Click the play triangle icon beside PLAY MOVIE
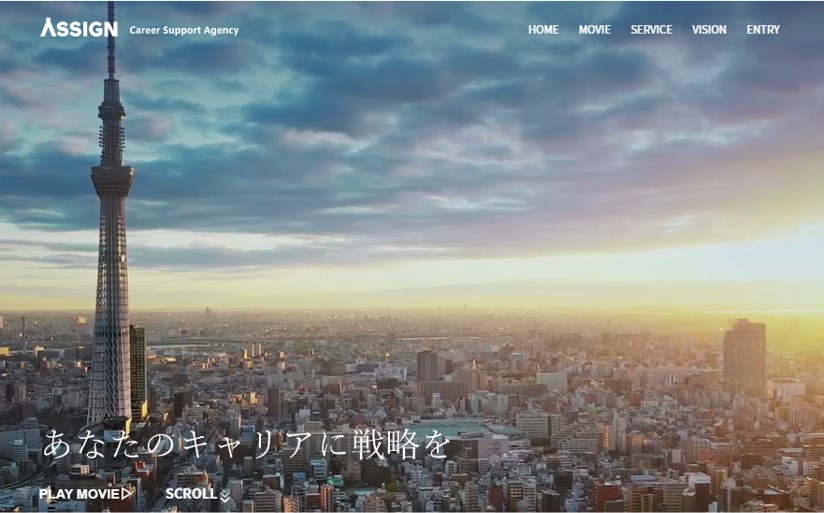Image resolution: width=824 pixels, height=513 pixels. coord(127,494)
